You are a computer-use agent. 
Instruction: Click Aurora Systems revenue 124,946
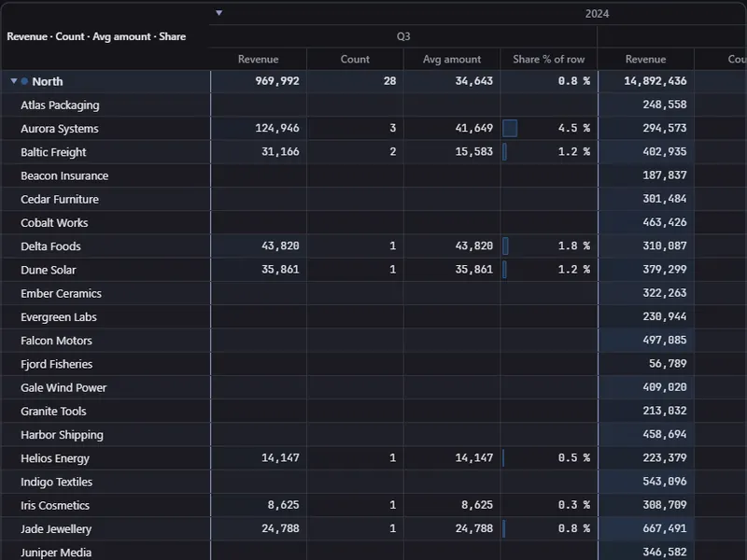pyautogui.click(x=277, y=128)
